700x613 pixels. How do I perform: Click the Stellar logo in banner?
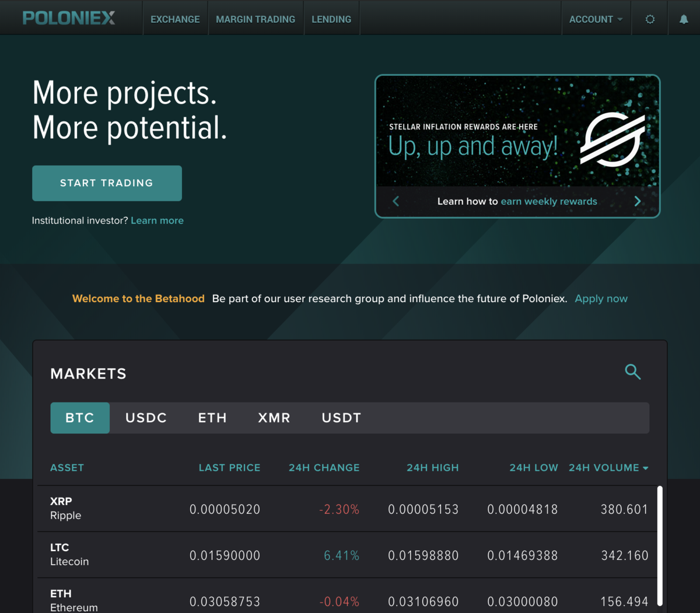[x=612, y=140]
